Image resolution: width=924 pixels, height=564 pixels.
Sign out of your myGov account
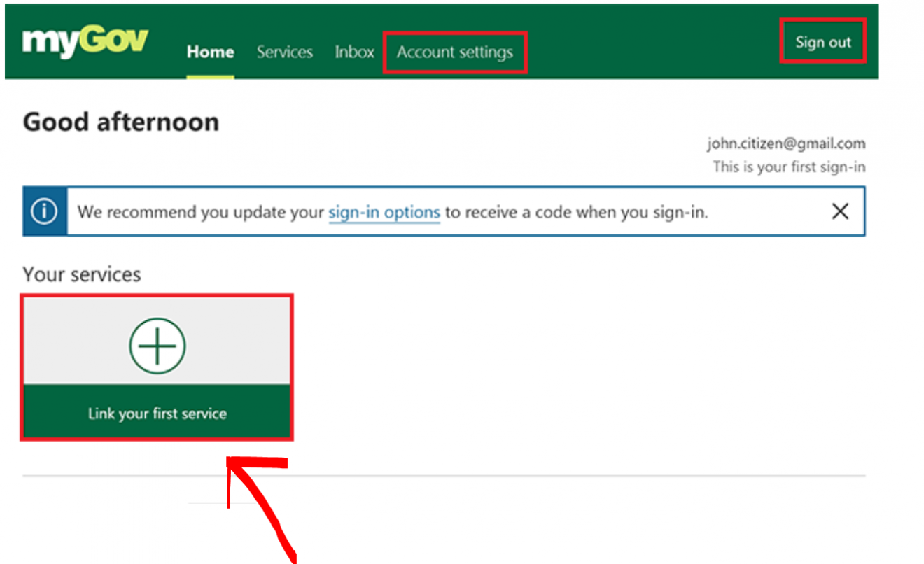pyautogui.click(x=822, y=41)
